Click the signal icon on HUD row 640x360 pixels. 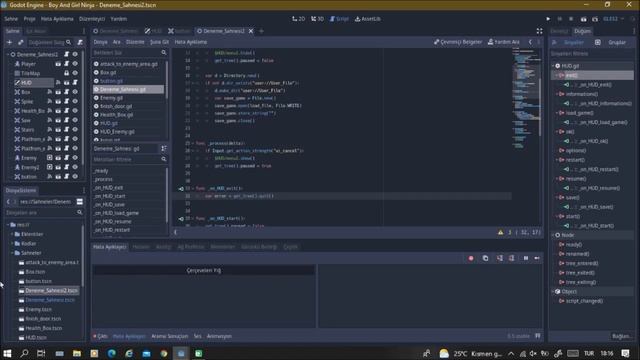[x=58, y=82]
